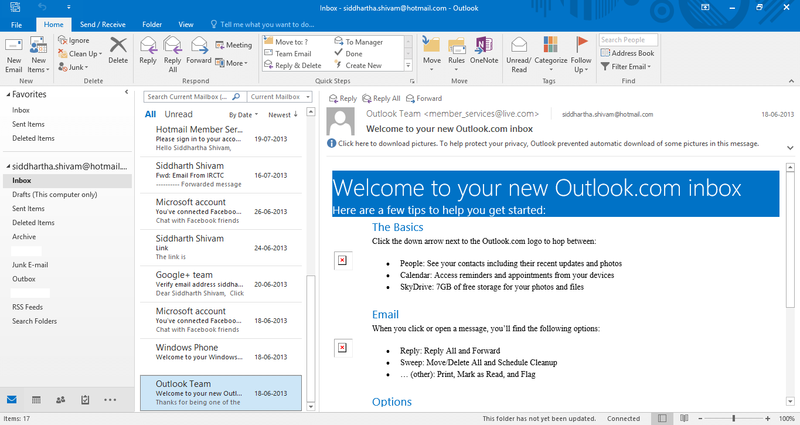Click the Unread/Read envelope icon
Screen dimensions: 800x425
519,45
